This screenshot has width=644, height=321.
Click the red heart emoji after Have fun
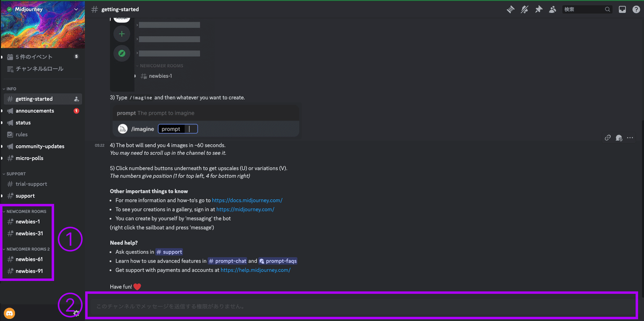pos(137,287)
